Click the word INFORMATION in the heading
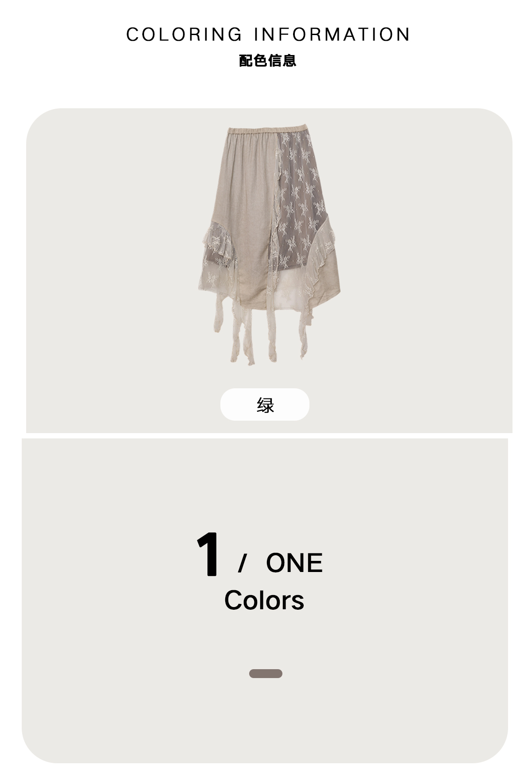 coord(332,34)
